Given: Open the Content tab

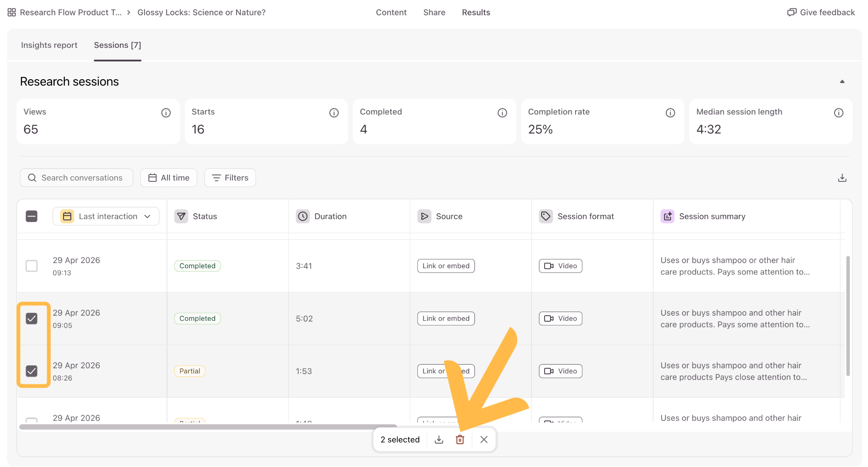Looking at the screenshot, I should pyautogui.click(x=391, y=12).
